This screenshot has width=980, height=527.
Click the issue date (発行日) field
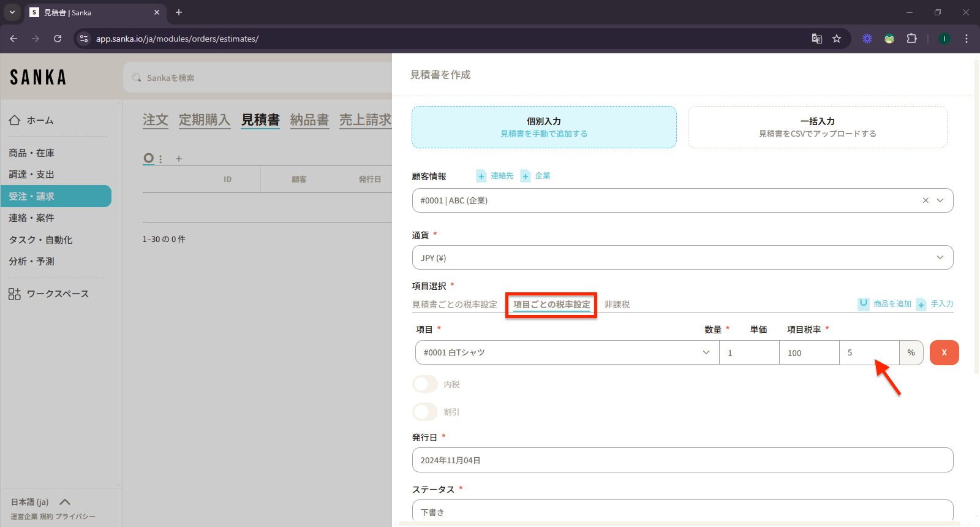pyautogui.click(x=682, y=460)
